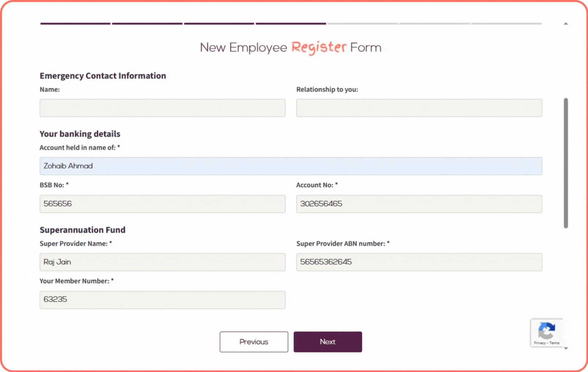
Task: Select the Account held in name field
Action: (x=291, y=166)
